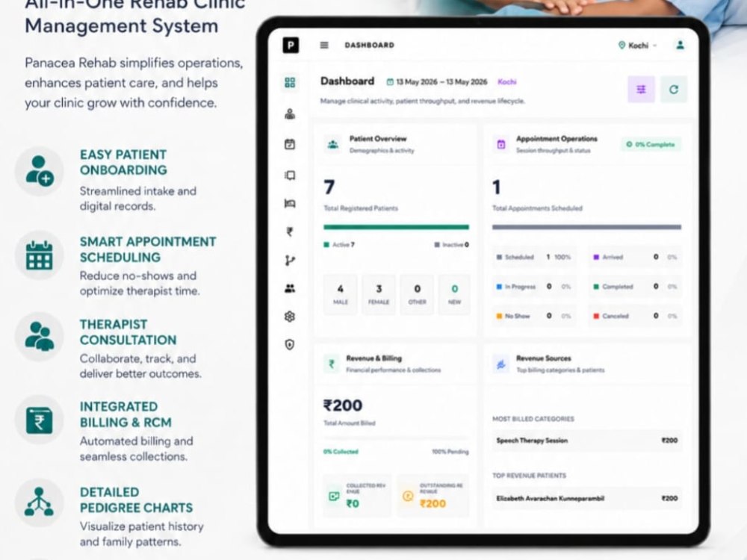The image size is (747, 560).
Task: Click the 0% Collected label
Action: (x=341, y=452)
